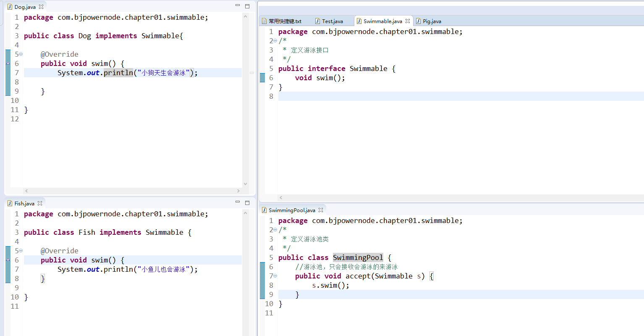Click the highlighted SwimmingPool class name

point(358,257)
